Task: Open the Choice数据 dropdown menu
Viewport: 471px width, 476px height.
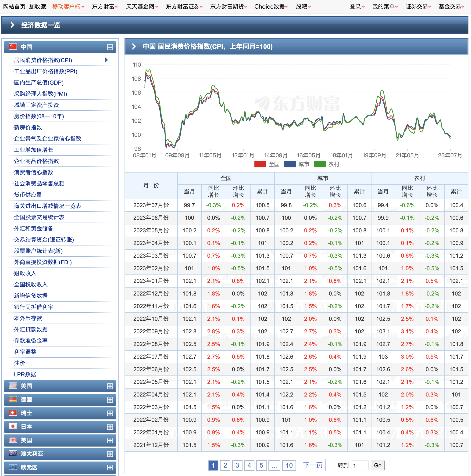Action: [x=271, y=7]
